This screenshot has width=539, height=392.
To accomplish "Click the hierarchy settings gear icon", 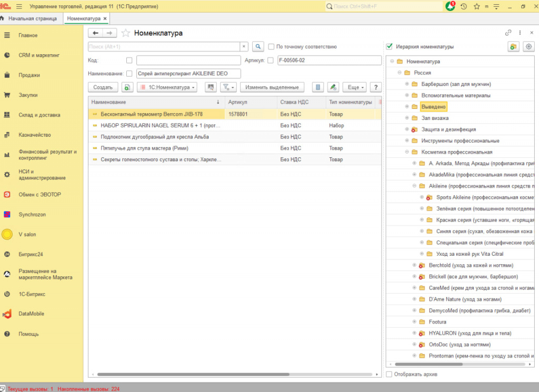I will click(528, 47).
